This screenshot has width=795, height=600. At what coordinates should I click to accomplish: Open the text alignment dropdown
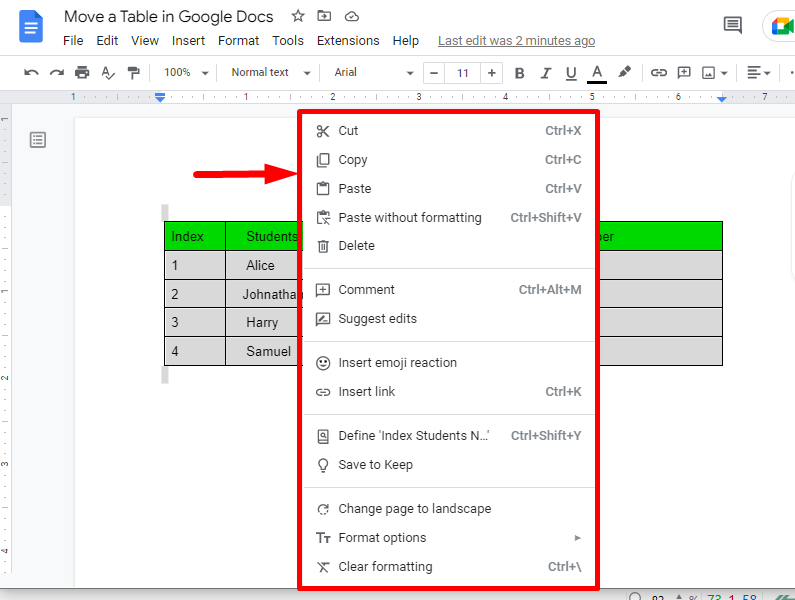[x=758, y=73]
